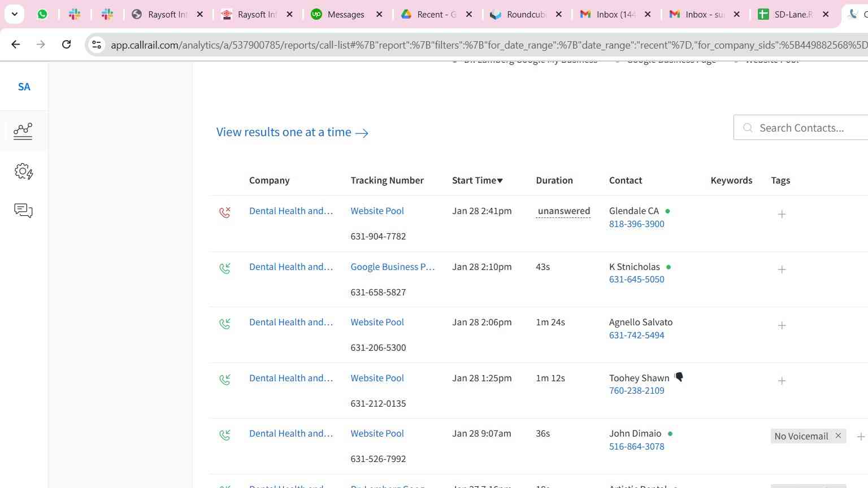
Task: Remove the No Voicemail tag
Action: coord(838,435)
